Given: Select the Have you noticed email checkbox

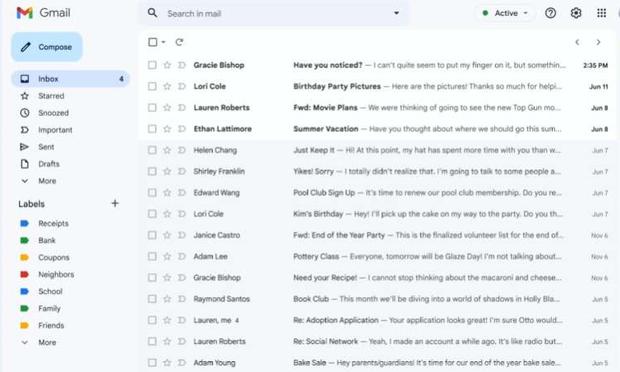Looking at the screenshot, I should 152,65.
